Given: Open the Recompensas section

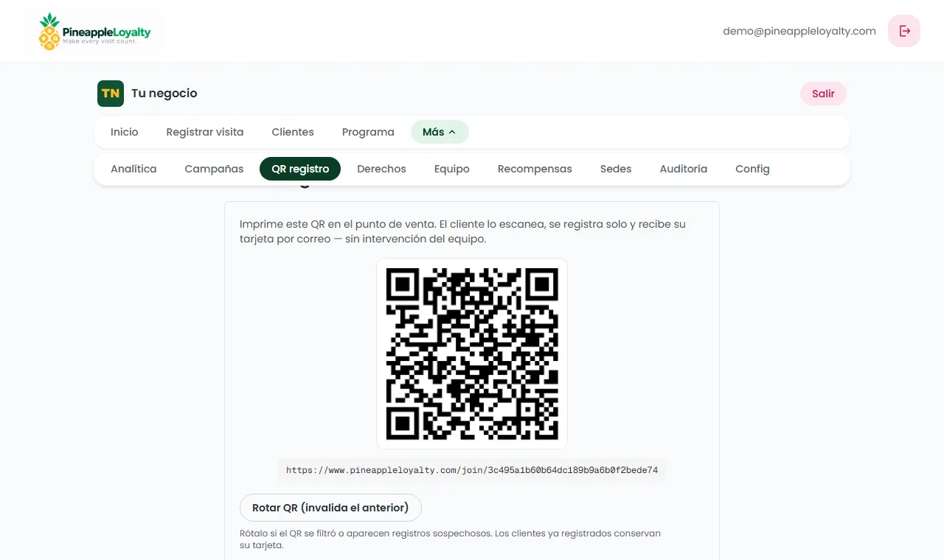Looking at the screenshot, I should pos(535,169).
